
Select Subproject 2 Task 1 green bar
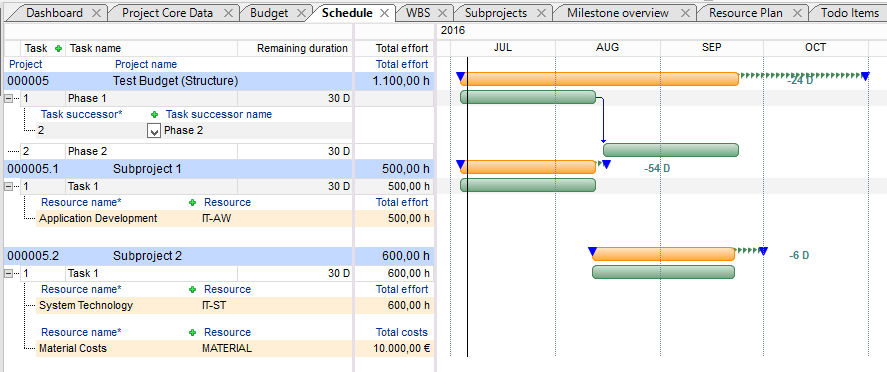tap(664, 272)
